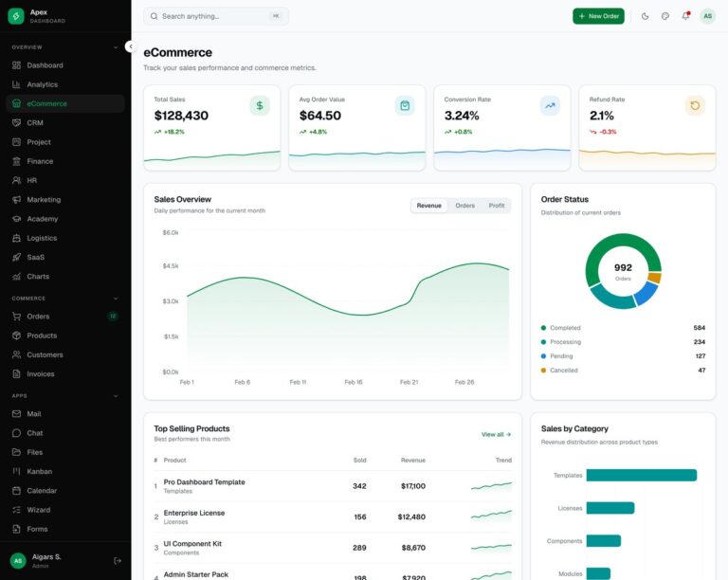Viewport: 728px width, 580px height.
Task: Click Processing legend teal dot
Action: pyautogui.click(x=544, y=342)
